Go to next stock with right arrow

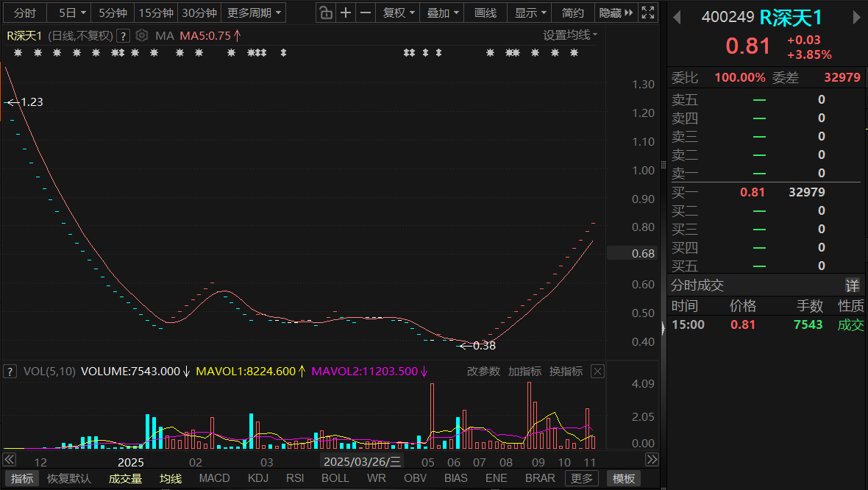856,17
